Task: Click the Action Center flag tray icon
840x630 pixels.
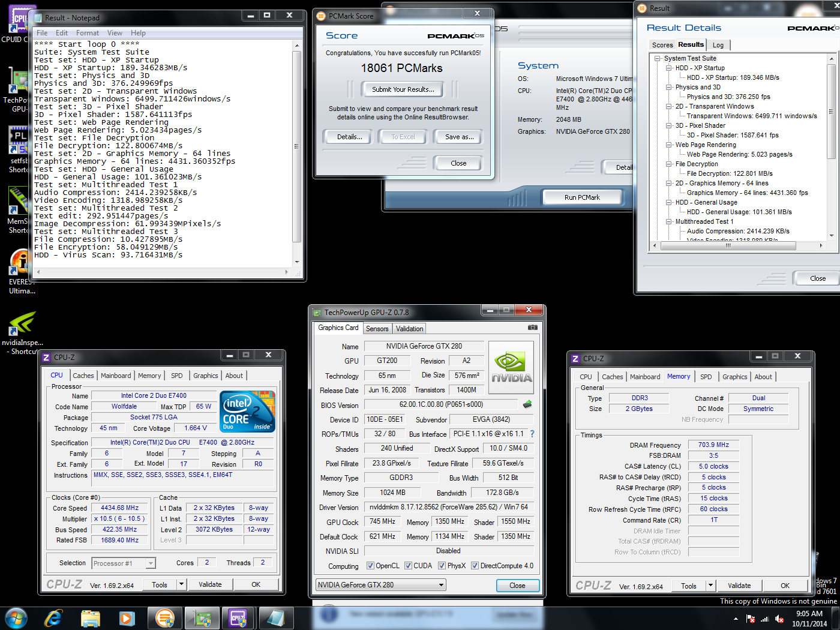Action: click(750, 619)
